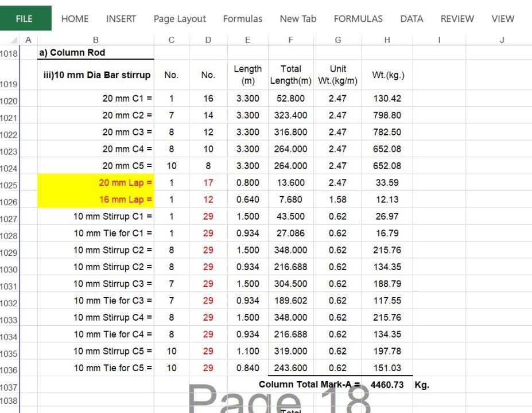Click the total weight cell 4460.73

[x=387, y=385]
